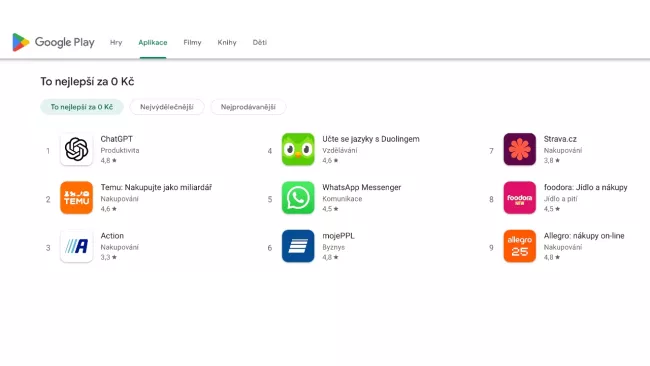Go to the Filmy tab
650x366 pixels.
192,42
